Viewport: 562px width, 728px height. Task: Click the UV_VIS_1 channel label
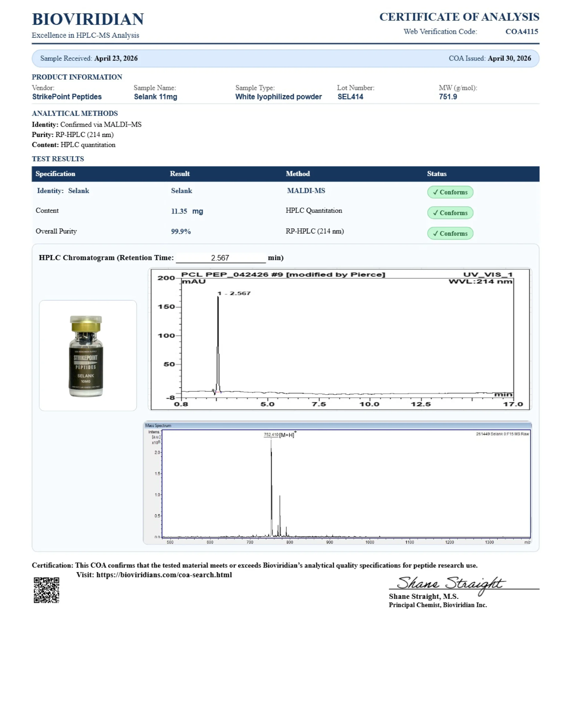click(488, 275)
